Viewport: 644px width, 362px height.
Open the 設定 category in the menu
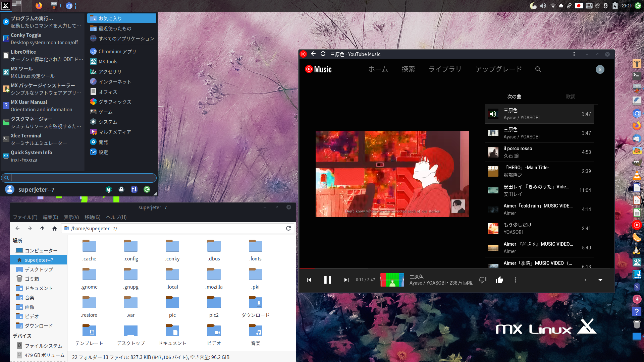point(122,152)
